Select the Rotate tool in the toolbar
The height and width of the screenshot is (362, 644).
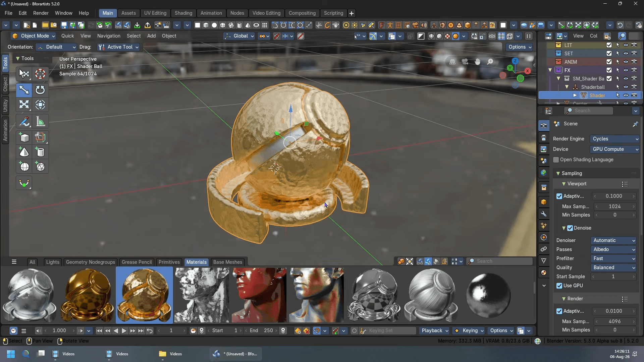pyautogui.click(x=40, y=90)
